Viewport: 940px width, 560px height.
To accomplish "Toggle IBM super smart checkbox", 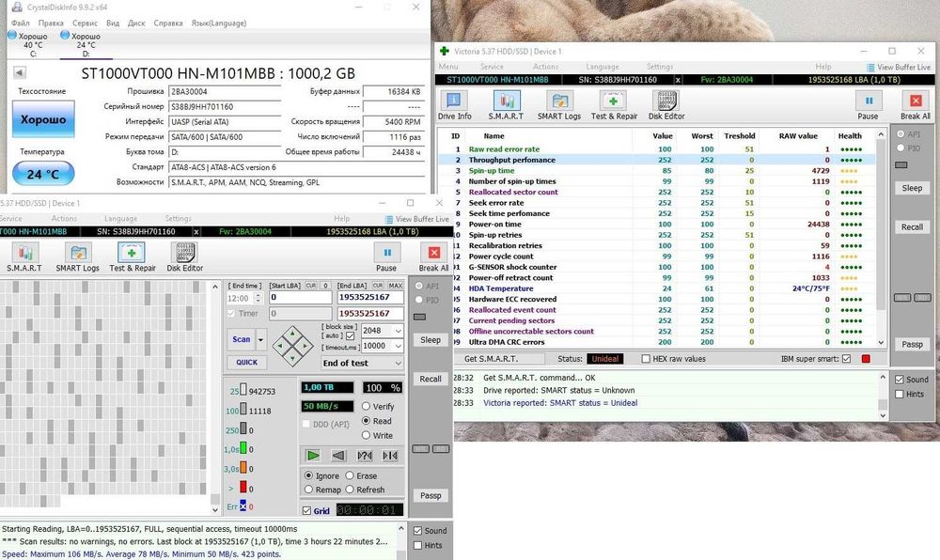I will 847,359.
